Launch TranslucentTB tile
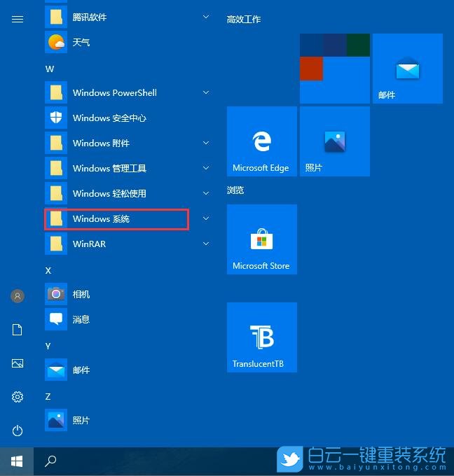Image resolution: width=454 pixels, height=476 pixels. click(261, 337)
